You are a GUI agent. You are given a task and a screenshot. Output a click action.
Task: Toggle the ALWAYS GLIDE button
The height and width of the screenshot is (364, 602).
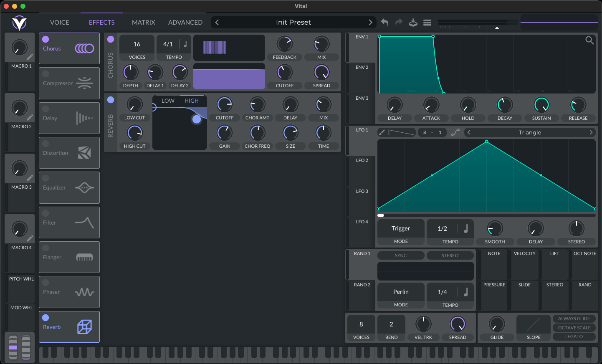click(574, 318)
